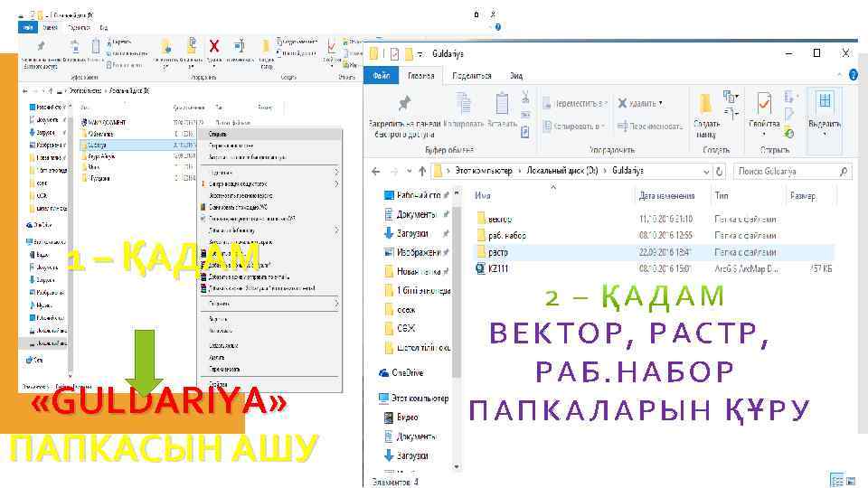Image resolution: width=868 pixels, height=488 pixels.
Task: Click the Свойства checkmark icon in Guldariya ribbon
Action: pyautogui.click(x=764, y=103)
